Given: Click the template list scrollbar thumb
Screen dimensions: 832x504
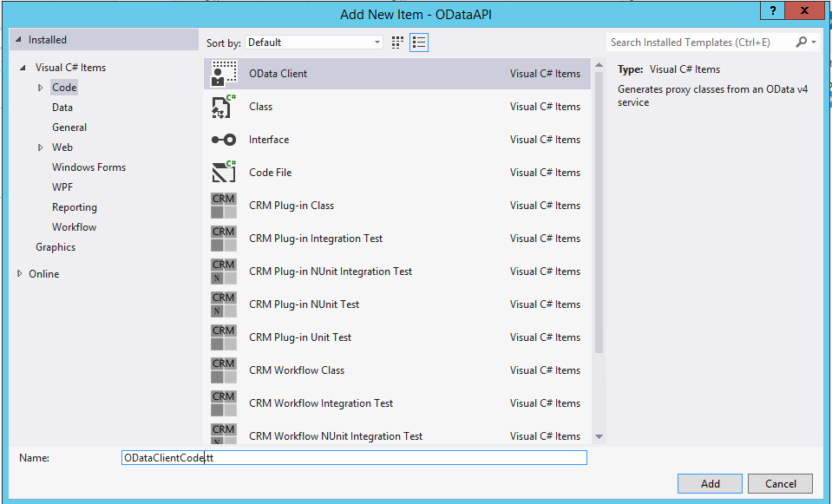Looking at the screenshot, I should 599,213.
